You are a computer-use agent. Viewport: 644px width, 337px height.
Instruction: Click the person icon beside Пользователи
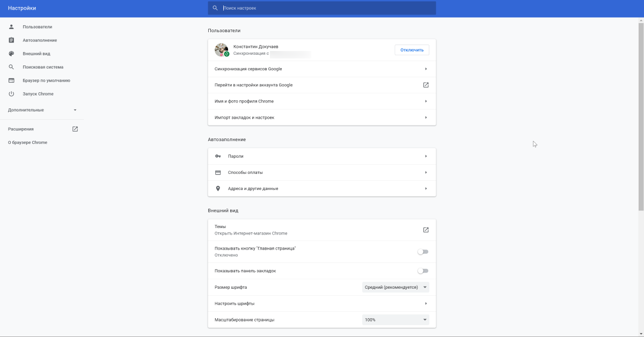coord(11,27)
